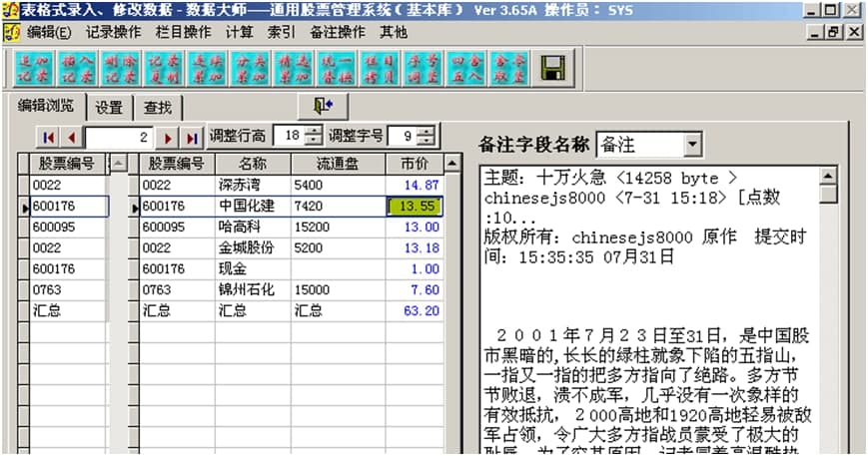Viewport: 868px width, 456px height.
Task: Increase 调整行高 value with the up spinner
Action: (314, 131)
